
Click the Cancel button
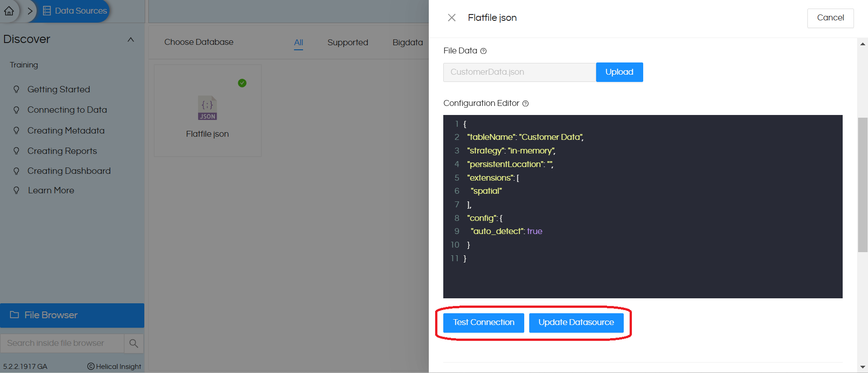[x=830, y=18]
